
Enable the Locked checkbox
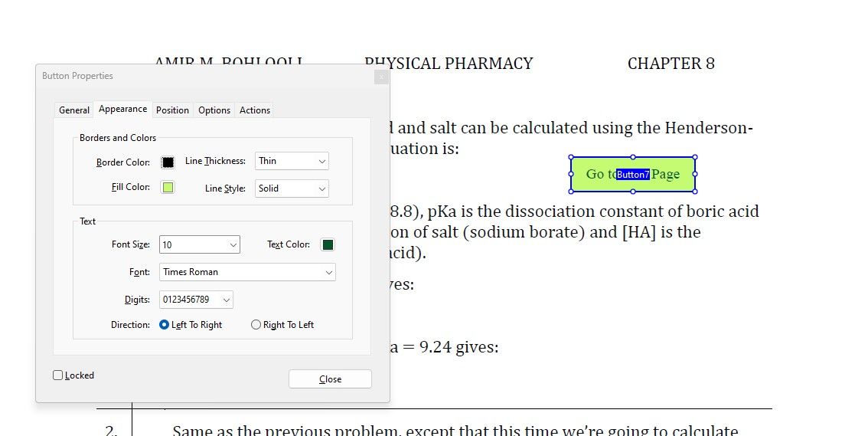pos(58,375)
